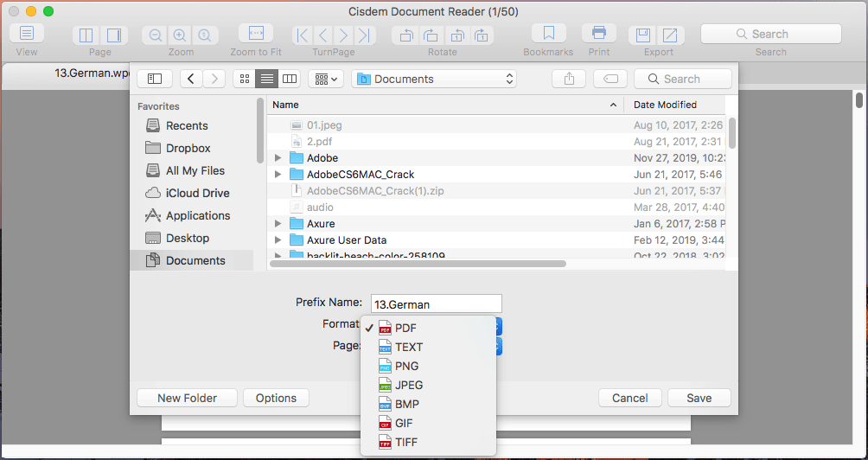
Task: Go to last page icon
Action: point(364,35)
